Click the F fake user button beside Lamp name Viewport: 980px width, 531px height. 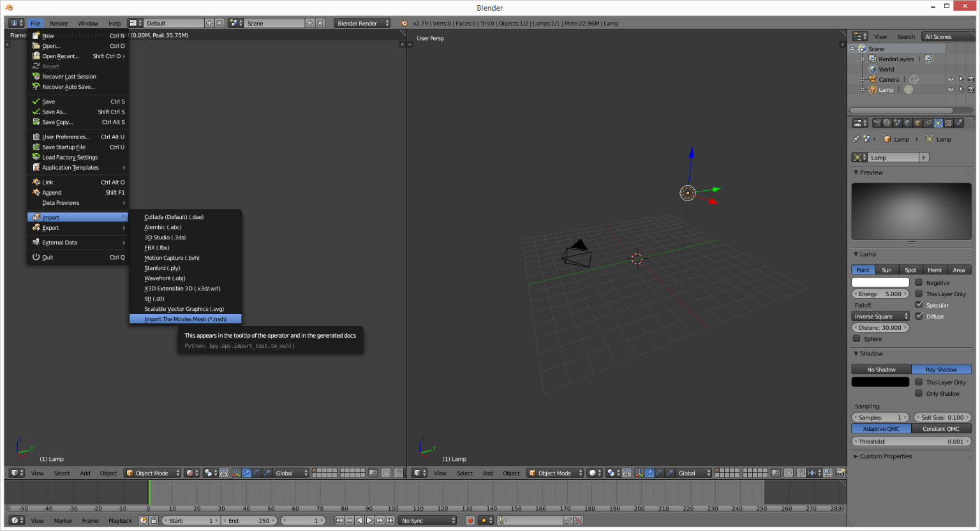(x=924, y=158)
